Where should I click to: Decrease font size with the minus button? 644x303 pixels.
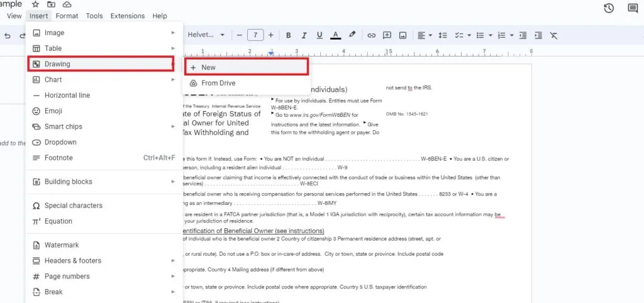[240, 35]
